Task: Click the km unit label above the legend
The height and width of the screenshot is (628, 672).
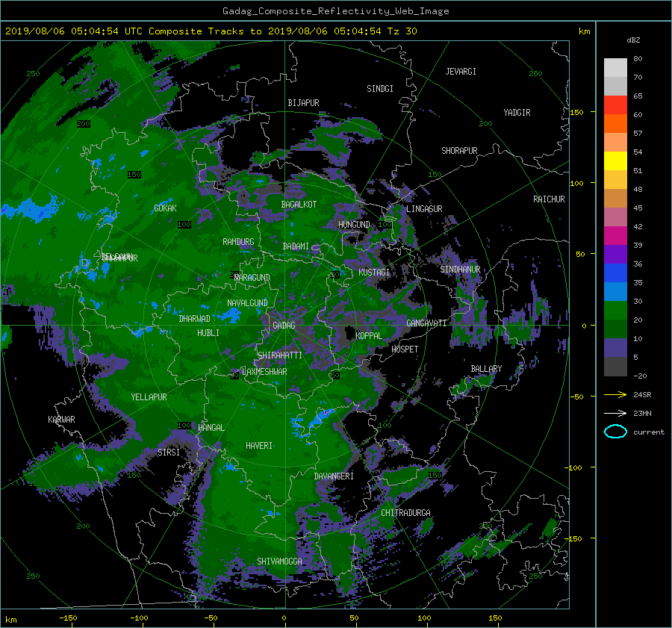Action: (x=585, y=31)
